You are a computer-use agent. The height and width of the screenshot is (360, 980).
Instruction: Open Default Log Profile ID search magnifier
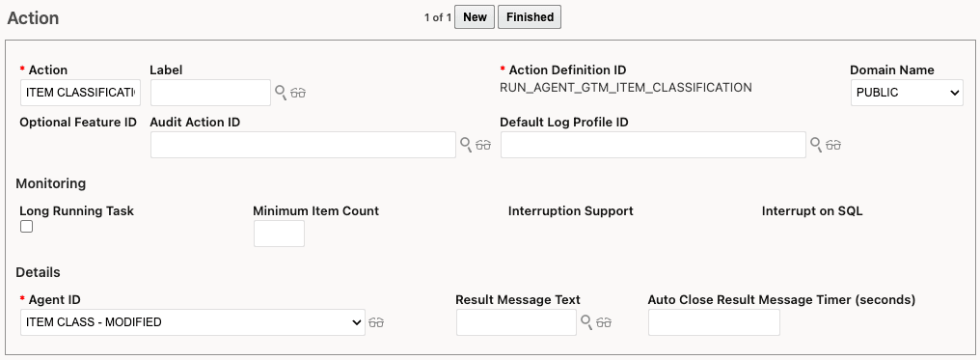pyautogui.click(x=816, y=145)
